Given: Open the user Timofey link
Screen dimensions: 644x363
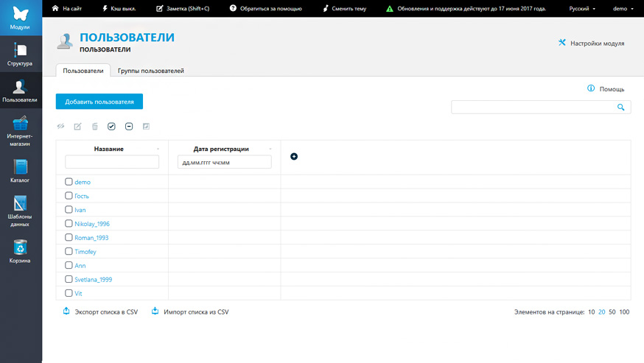Looking at the screenshot, I should click(85, 252).
